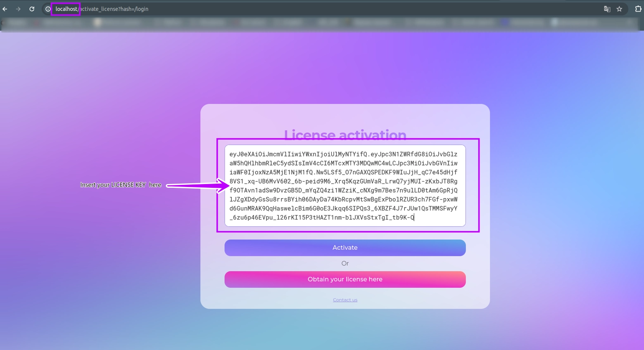Open the extensions puzzle icon
The width and height of the screenshot is (644, 350).
click(x=638, y=9)
